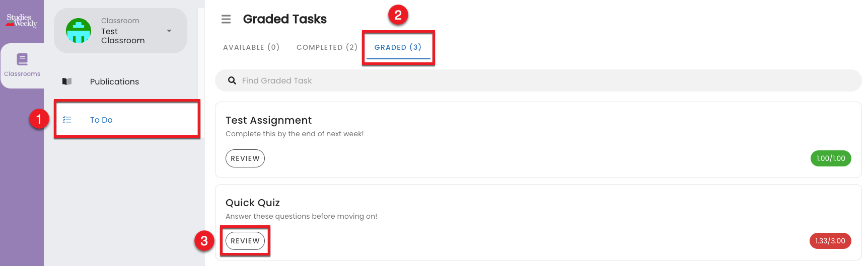Click the red 1.33/3.00 score badge
The width and height of the screenshot is (868, 266).
click(x=830, y=241)
